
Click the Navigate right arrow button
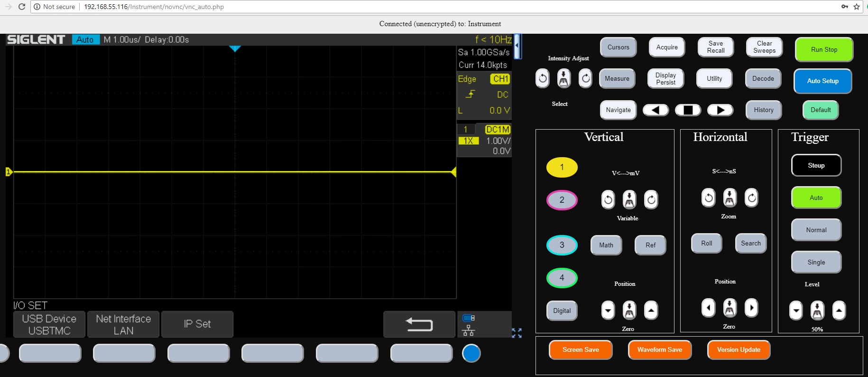click(x=720, y=110)
